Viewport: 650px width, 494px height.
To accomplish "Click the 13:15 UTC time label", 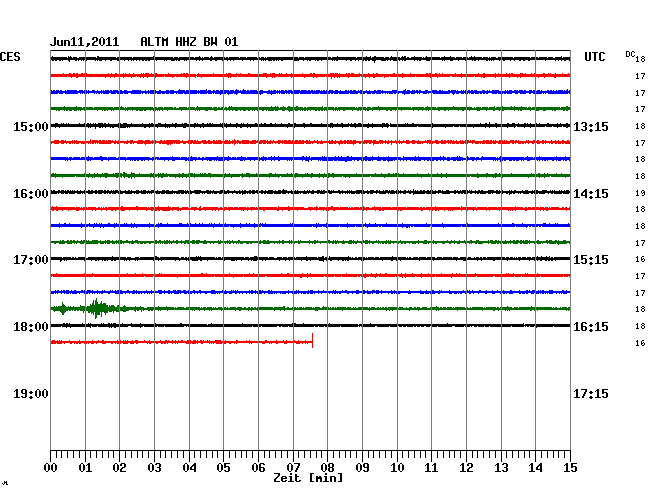I will pos(591,126).
